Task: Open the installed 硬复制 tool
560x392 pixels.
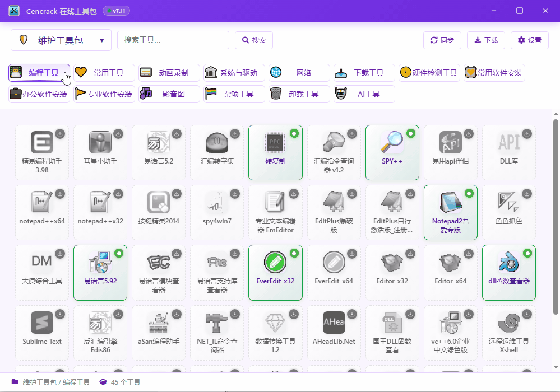Action: click(275, 153)
